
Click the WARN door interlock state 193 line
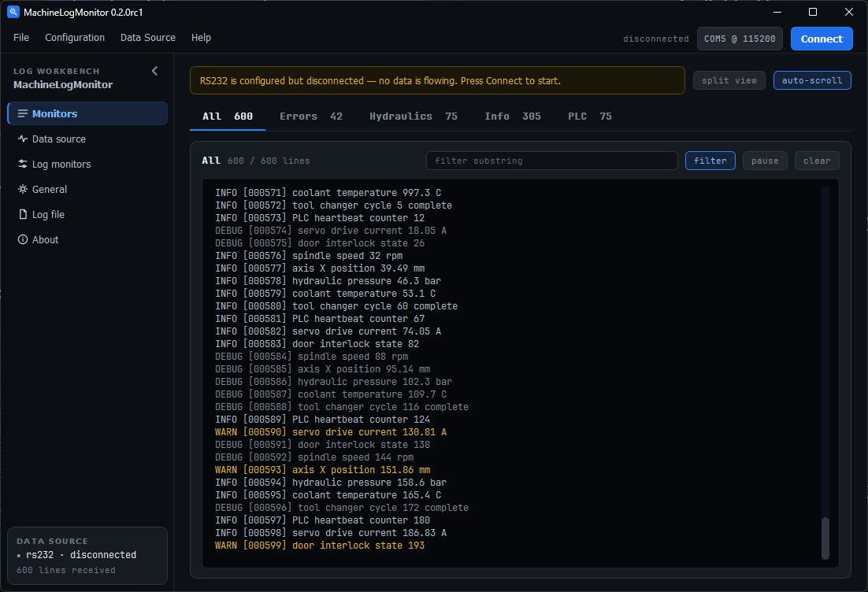[x=320, y=546]
